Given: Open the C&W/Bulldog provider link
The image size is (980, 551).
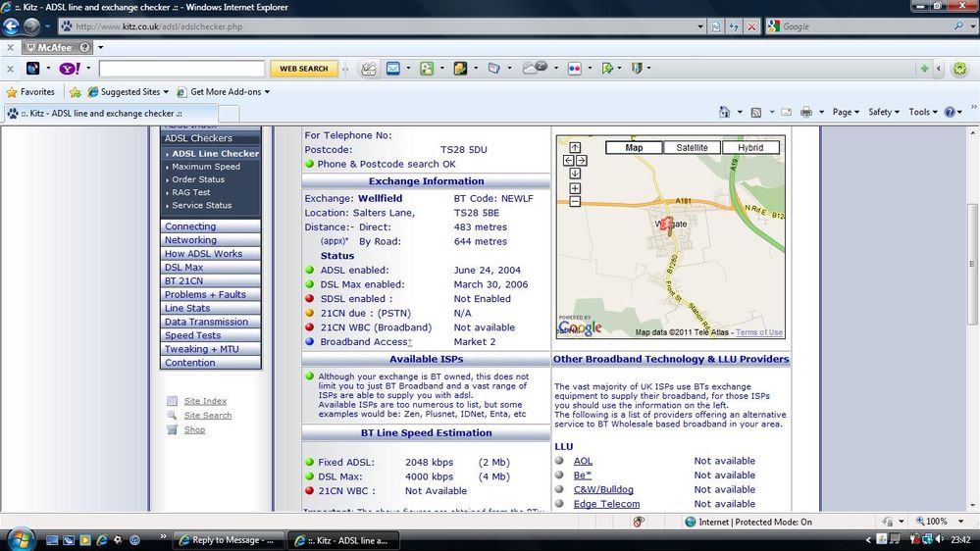Looking at the screenshot, I should pos(603,490).
